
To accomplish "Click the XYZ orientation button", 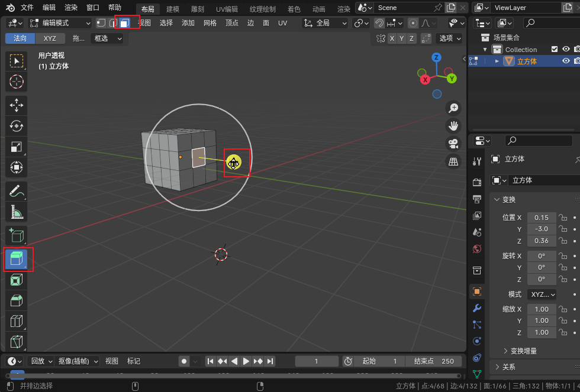I will (50, 38).
